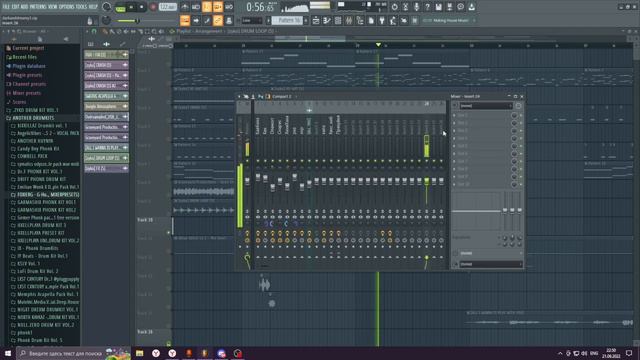640x360 pixels.
Task: Open the EDIT menu
Action: point(16,7)
